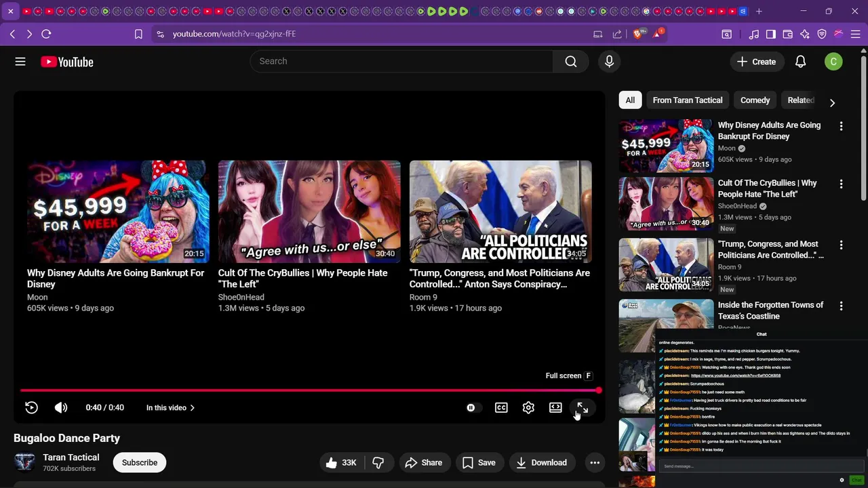Click the video progress bar
This screenshot has height=488, width=868.
(x=310, y=390)
